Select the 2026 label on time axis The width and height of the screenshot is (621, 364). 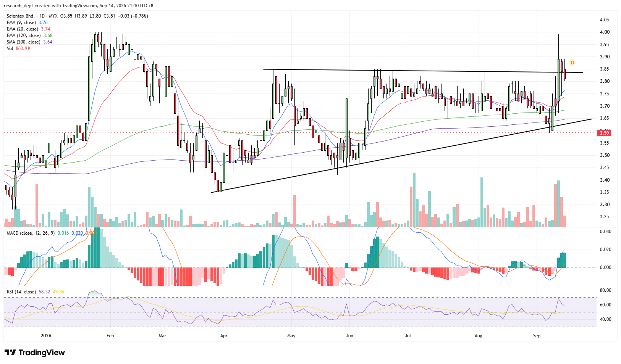pyautogui.click(x=46, y=336)
